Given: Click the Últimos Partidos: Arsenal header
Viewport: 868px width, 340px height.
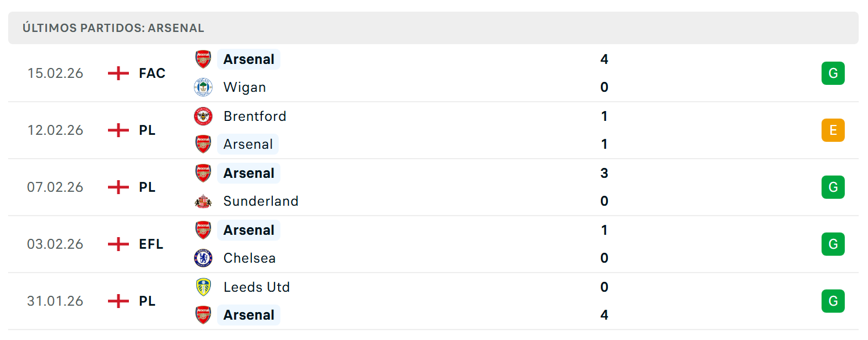Looking at the screenshot, I should pos(113,28).
